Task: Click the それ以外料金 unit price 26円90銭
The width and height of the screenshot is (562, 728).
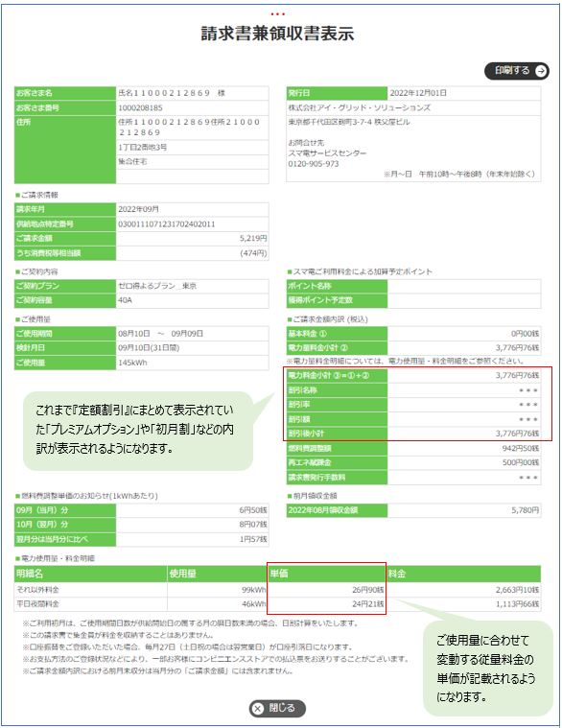Action: coord(368,590)
